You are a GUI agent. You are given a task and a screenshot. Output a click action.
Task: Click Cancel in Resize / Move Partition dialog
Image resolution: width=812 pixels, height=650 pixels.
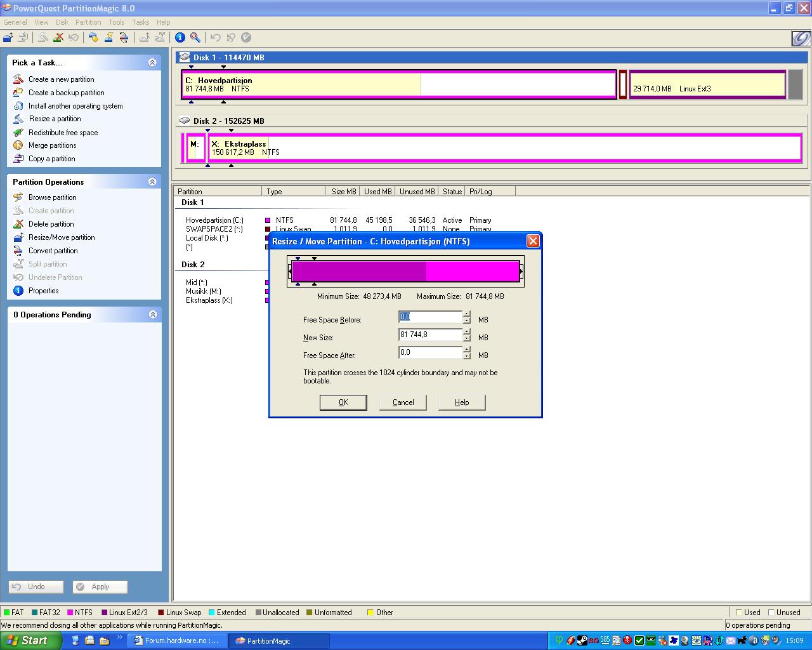coord(403,402)
